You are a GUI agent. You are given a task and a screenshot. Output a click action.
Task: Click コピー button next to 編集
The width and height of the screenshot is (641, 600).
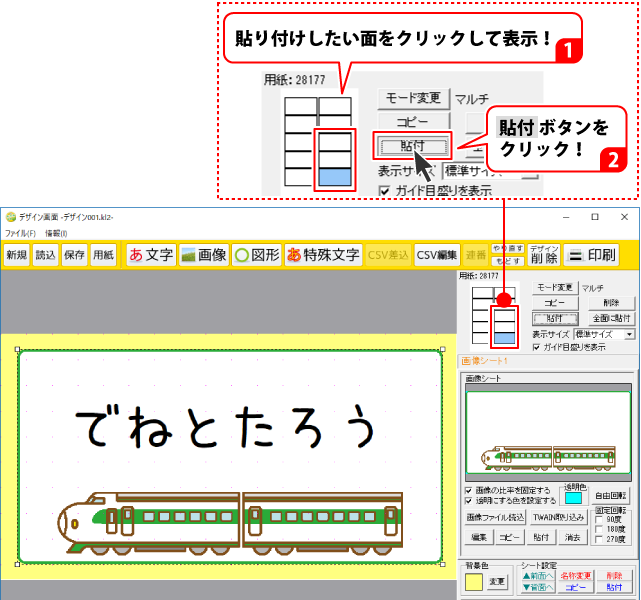pyautogui.click(x=510, y=537)
